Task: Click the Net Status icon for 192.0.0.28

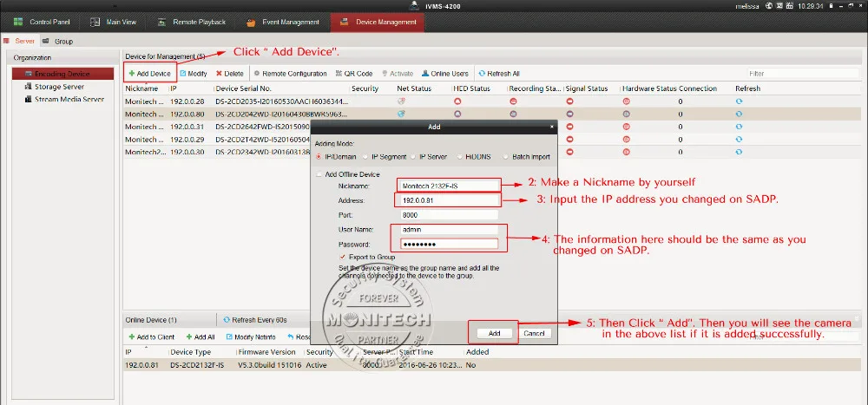Action: coord(401,101)
